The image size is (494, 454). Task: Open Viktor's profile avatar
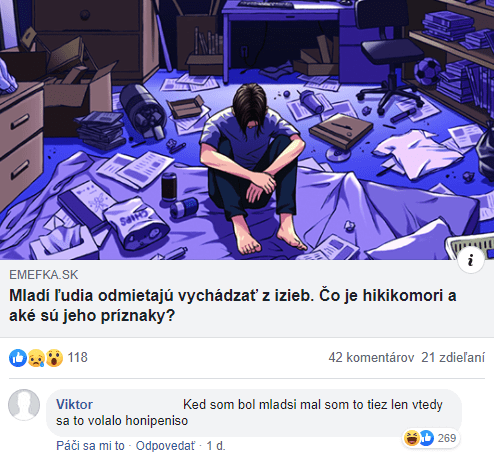tap(24, 405)
